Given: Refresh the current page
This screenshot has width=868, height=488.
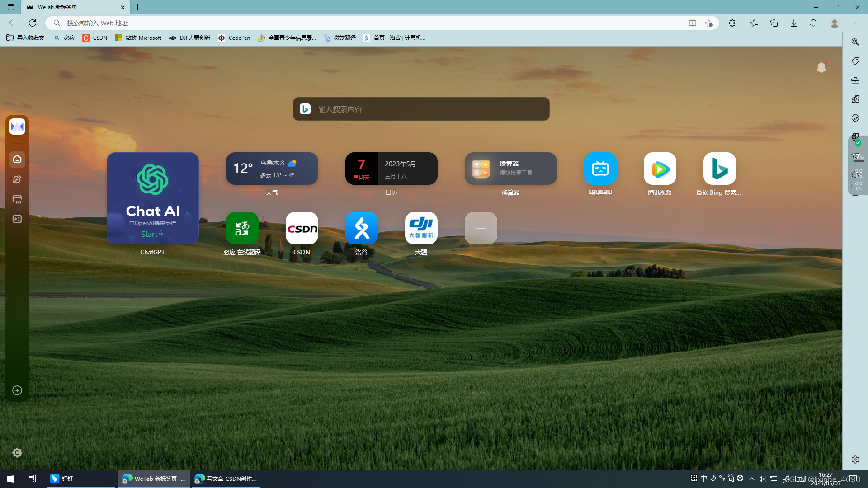Looking at the screenshot, I should tap(33, 23).
